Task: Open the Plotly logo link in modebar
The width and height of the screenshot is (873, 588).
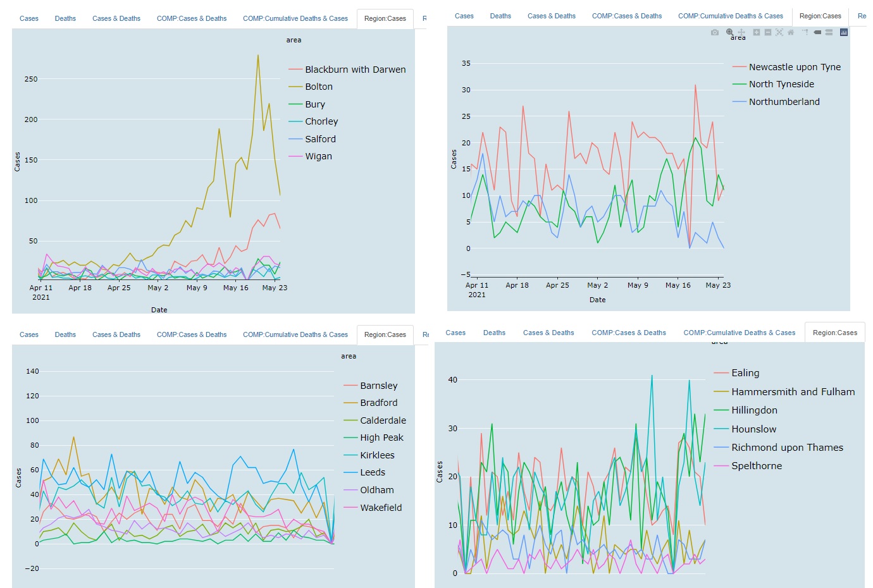Action: click(x=843, y=32)
